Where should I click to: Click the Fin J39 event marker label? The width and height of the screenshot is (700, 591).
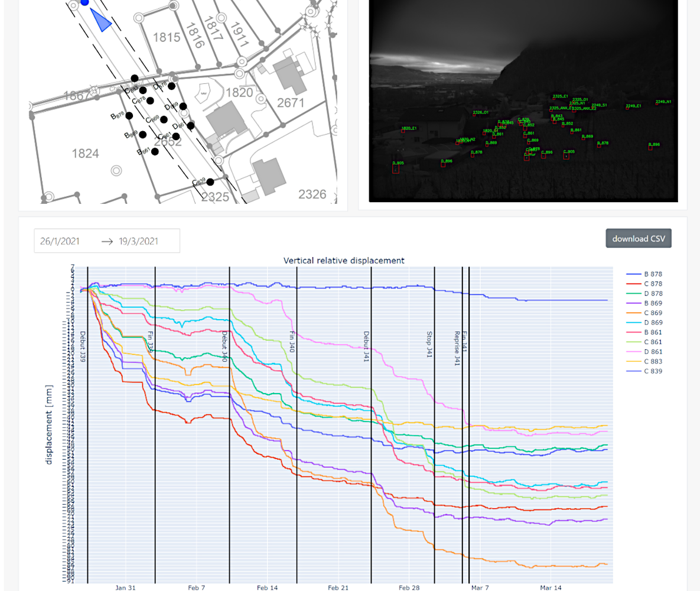151,342
